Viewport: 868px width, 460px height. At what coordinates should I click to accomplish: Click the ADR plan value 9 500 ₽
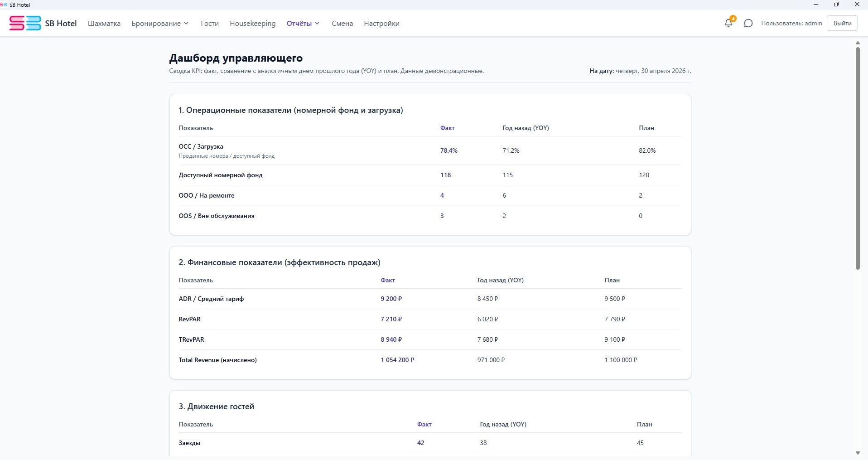coord(615,299)
